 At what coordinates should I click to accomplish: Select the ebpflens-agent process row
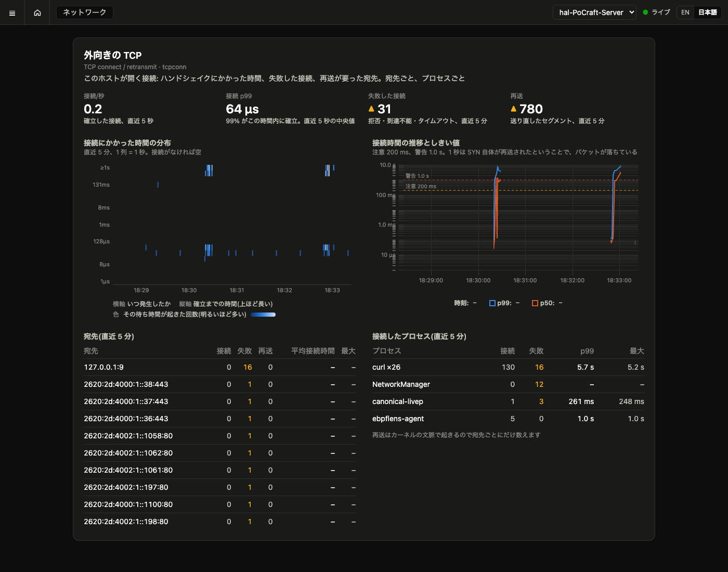(x=508, y=419)
